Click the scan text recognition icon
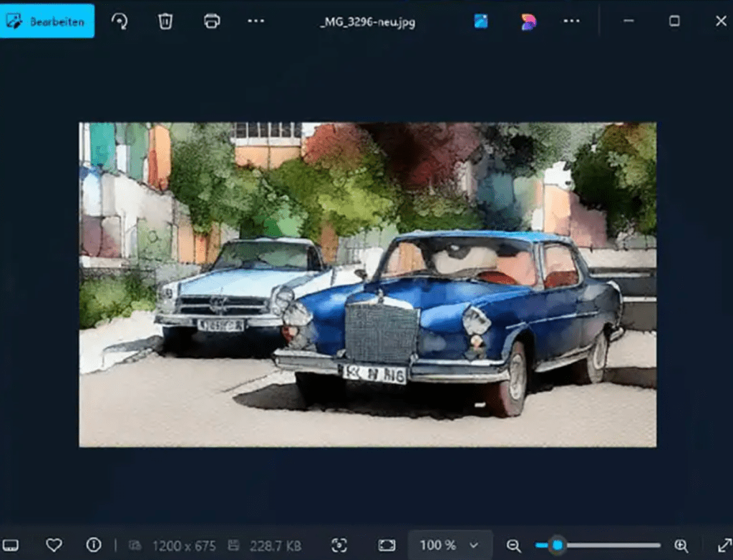Viewport: 733px width, 560px height. 341,545
